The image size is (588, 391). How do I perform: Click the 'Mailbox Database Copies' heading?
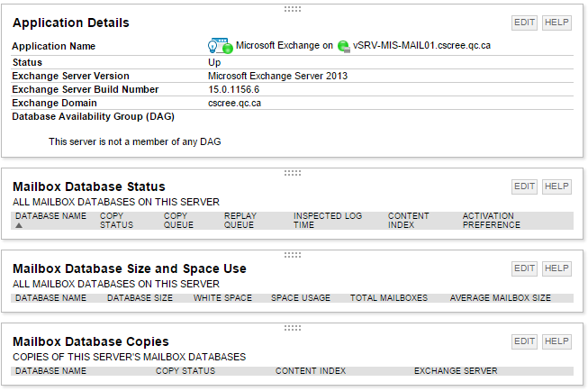pyautogui.click(x=91, y=341)
